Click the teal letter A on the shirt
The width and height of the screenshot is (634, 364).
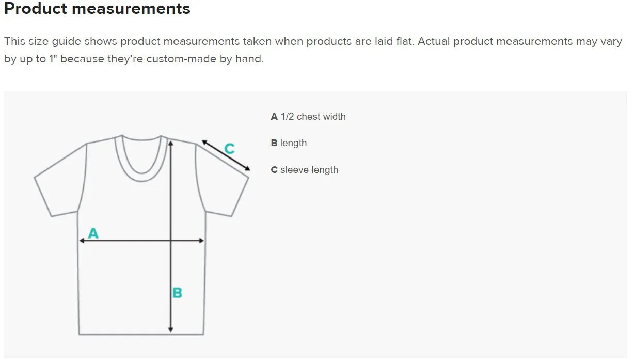click(93, 233)
